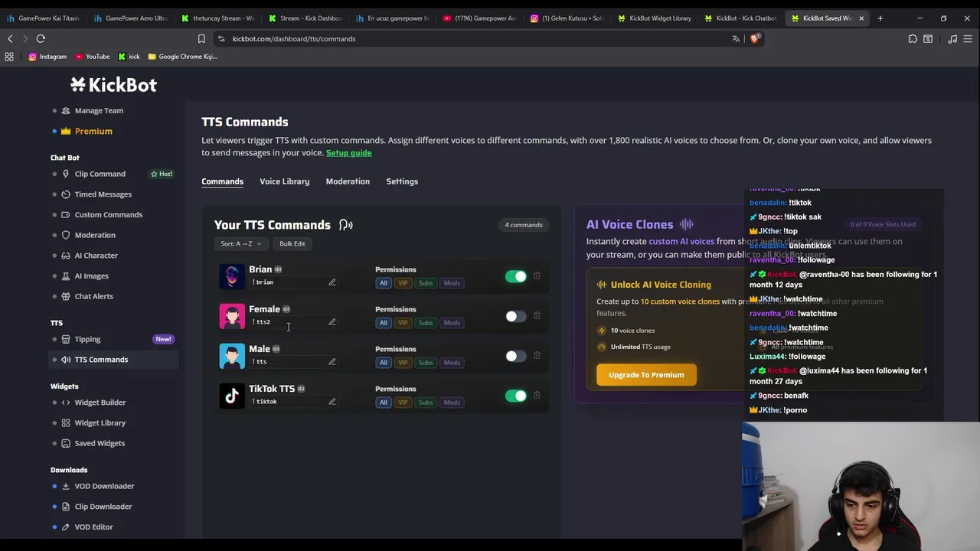Click the Bulk Edit button
Image resolution: width=980 pixels, height=551 pixels.
(292, 244)
